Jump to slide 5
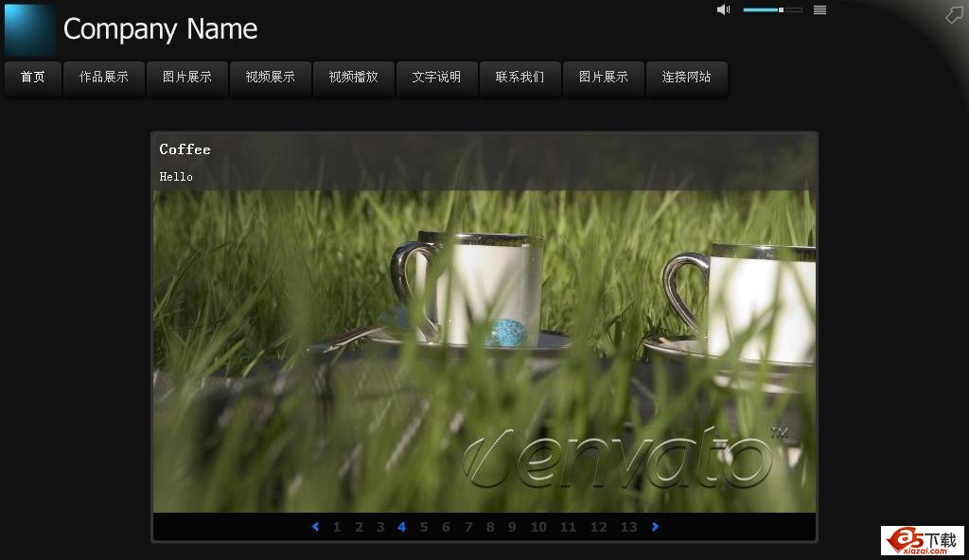Image resolution: width=969 pixels, height=560 pixels. [x=424, y=527]
